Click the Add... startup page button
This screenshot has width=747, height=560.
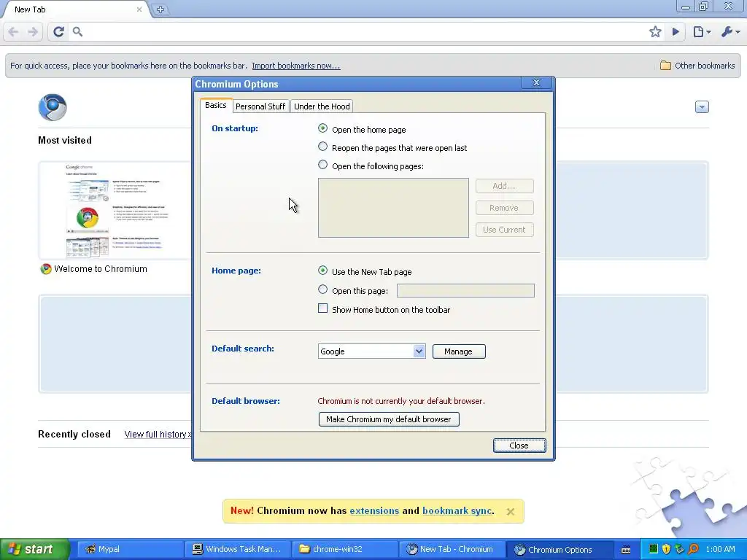point(505,186)
